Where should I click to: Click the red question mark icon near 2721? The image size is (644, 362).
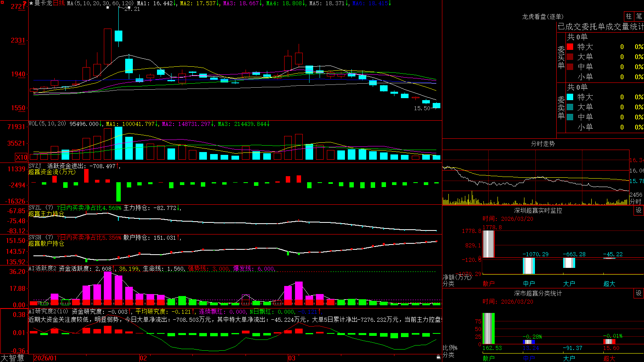point(25,4)
